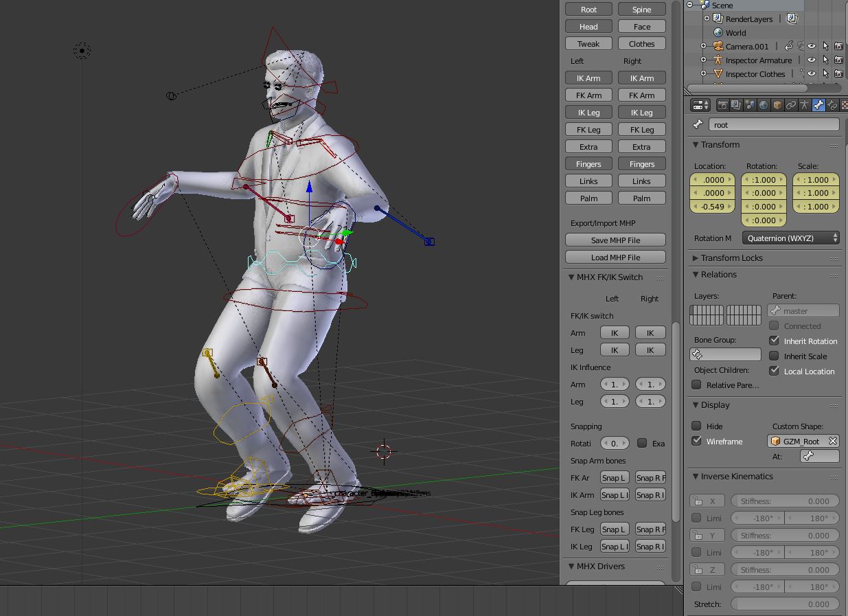Toggle visibility eye of Inspector Clothes
The image size is (848, 616).
tap(812, 73)
